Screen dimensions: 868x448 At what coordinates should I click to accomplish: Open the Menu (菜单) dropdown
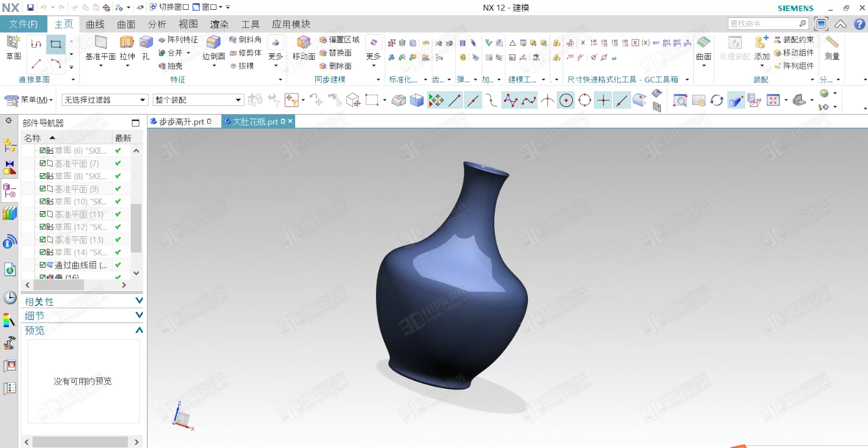coord(29,100)
